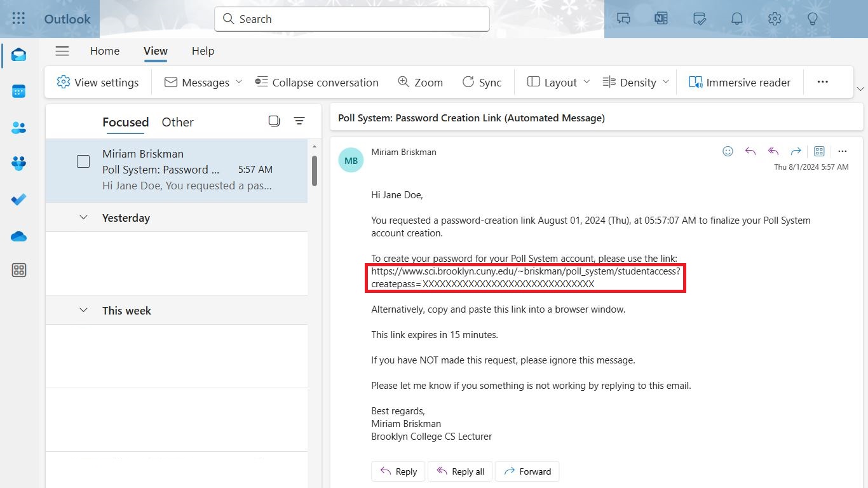Click Zoom in ribbon
Image resolution: width=868 pixels, height=488 pixels.
click(420, 82)
